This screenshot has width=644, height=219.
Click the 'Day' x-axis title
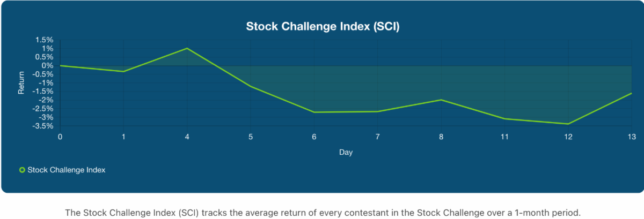coord(346,153)
